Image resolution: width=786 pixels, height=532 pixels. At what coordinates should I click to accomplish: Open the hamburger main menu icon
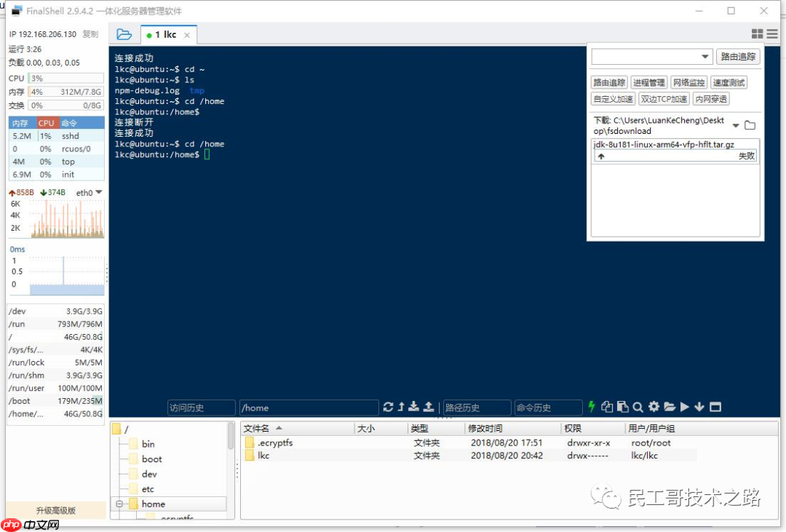[x=772, y=33]
